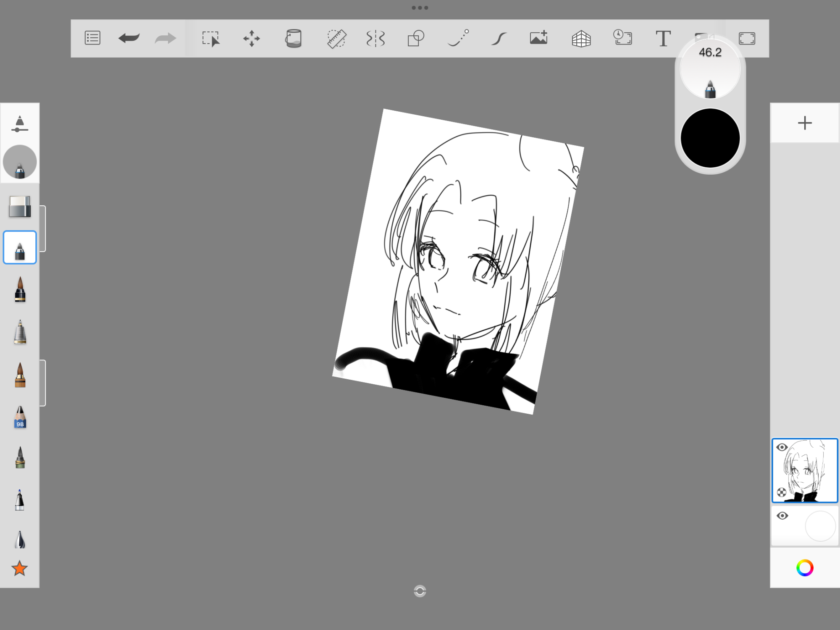
Task: Open the black color puck
Action: 710,138
